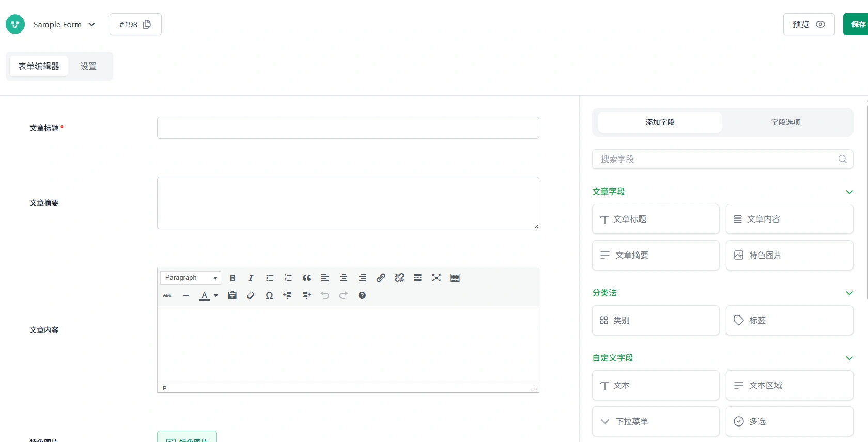
Task: Click the editor resize handle corner
Action: 535,388
